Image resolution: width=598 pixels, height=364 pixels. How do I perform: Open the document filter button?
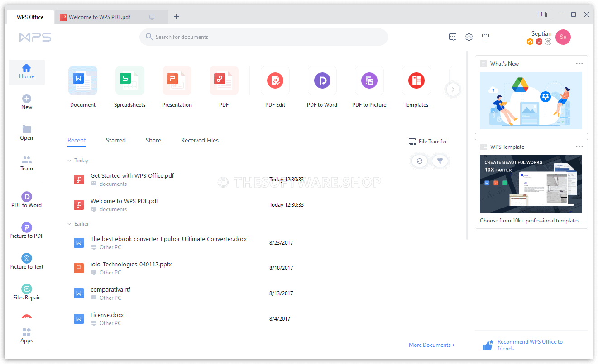tap(440, 161)
